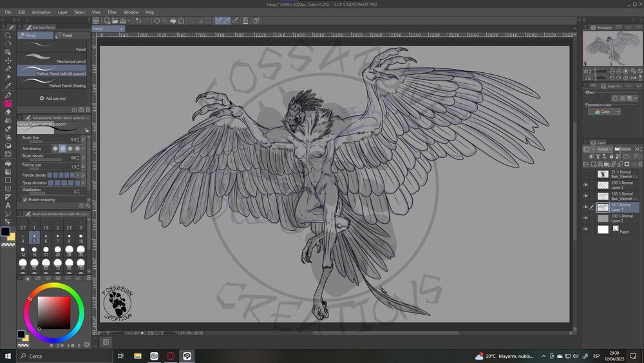Image resolution: width=644 pixels, height=363 pixels.
Task: Choose the Mechanical pencil sub tool
Action: [x=52, y=59]
